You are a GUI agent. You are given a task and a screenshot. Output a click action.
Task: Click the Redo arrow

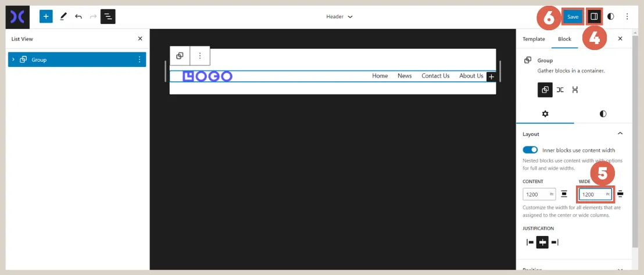[x=93, y=16]
